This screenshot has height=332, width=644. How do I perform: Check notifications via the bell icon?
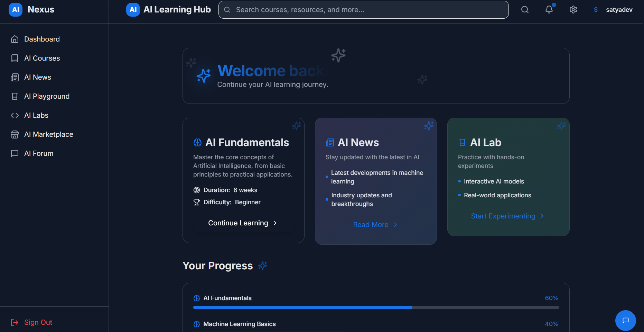[x=549, y=10]
